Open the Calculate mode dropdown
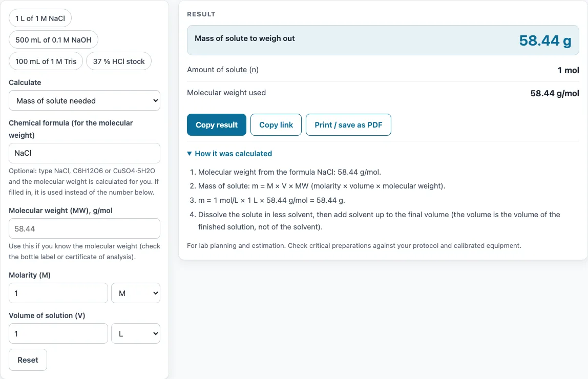 pos(85,100)
